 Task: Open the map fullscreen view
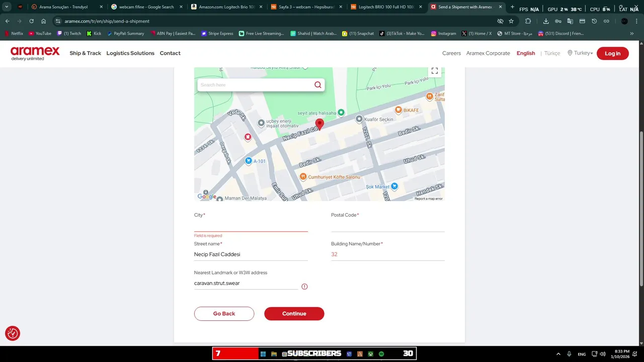pos(435,71)
